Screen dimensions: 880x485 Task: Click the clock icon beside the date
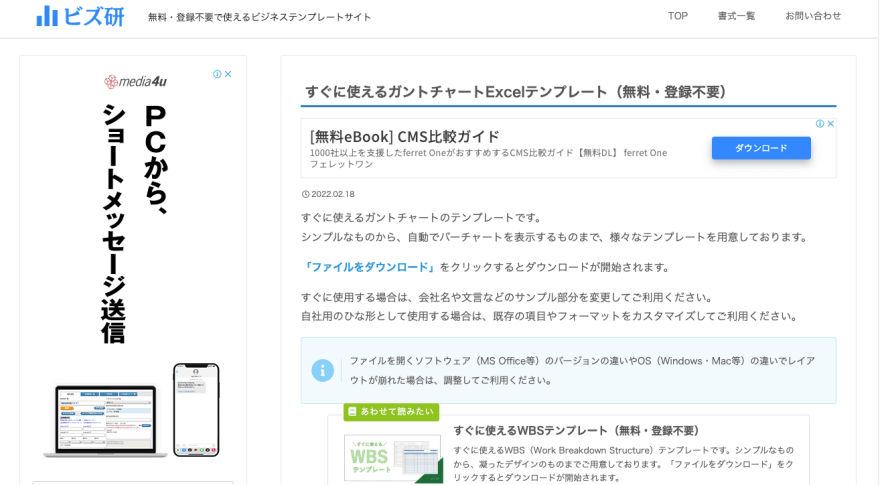305,194
